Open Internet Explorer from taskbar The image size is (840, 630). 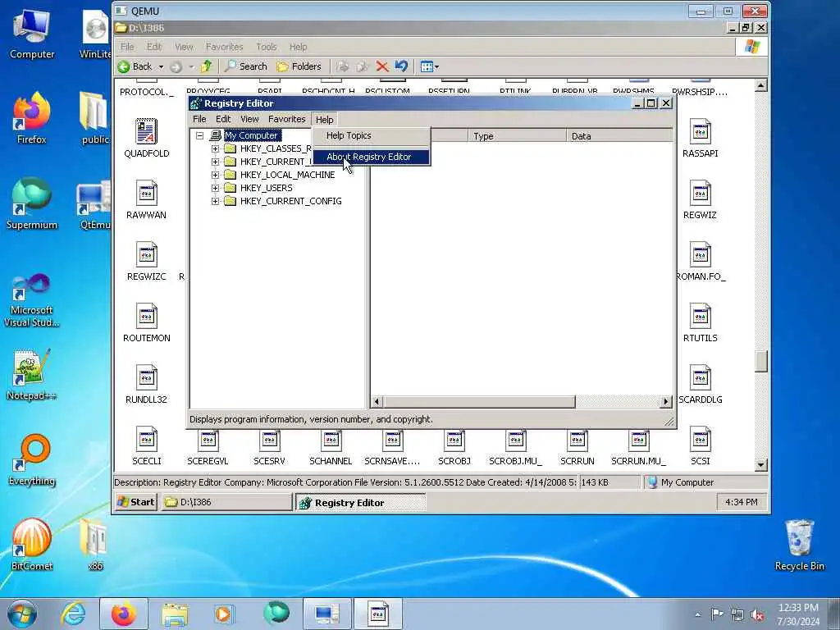(73, 614)
